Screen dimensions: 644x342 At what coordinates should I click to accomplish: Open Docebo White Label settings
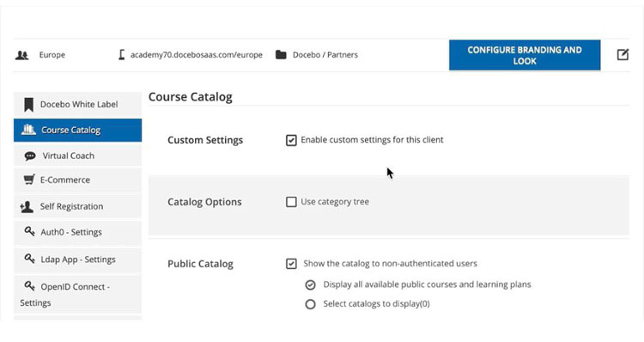[x=77, y=105]
